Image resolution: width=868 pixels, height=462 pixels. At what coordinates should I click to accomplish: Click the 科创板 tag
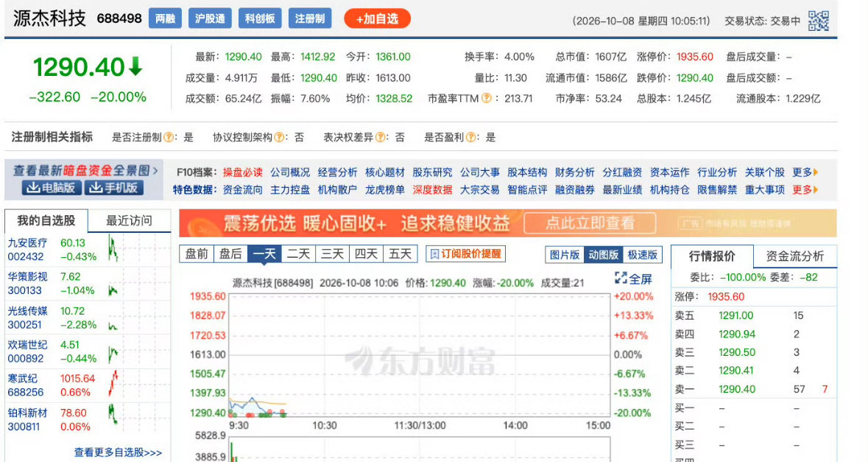pyautogui.click(x=260, y=19)
